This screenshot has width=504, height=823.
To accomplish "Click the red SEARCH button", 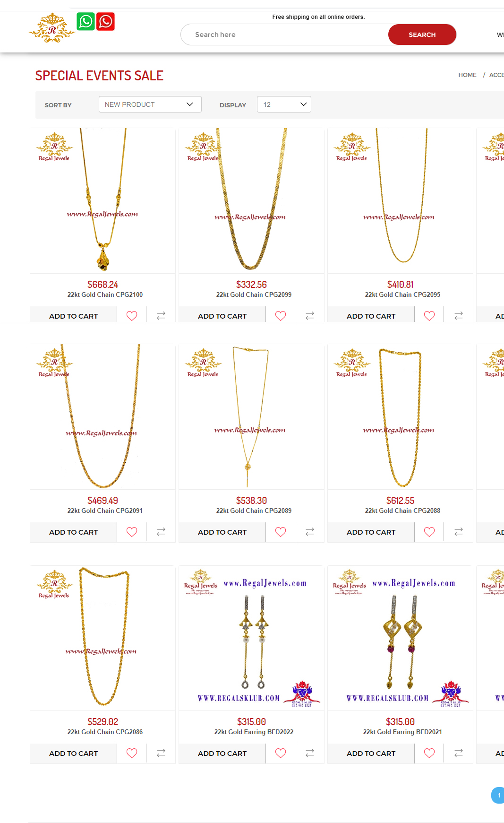I will click(x=422, y=35).
